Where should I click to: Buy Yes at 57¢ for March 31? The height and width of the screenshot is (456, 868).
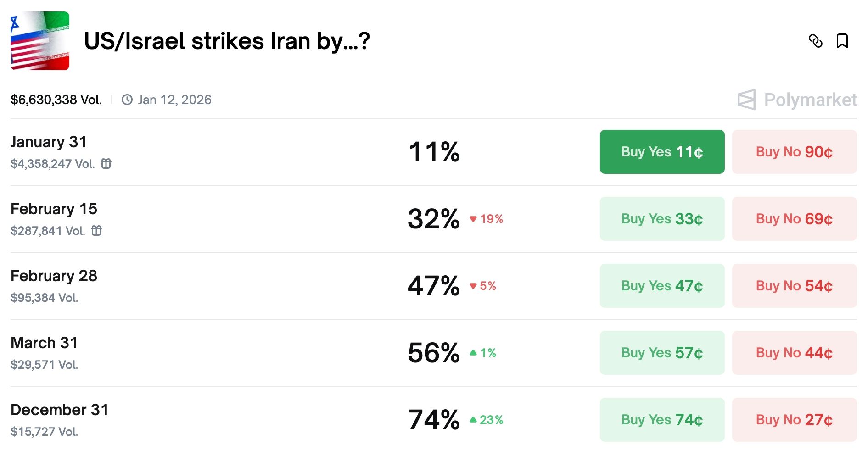pos(661,352)
